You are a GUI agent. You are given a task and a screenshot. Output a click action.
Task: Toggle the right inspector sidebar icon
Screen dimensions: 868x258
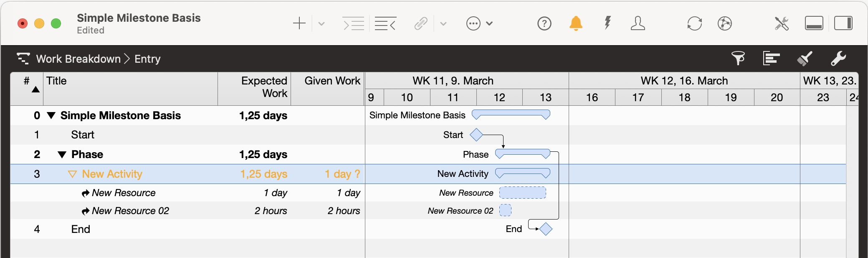[843, 23]
